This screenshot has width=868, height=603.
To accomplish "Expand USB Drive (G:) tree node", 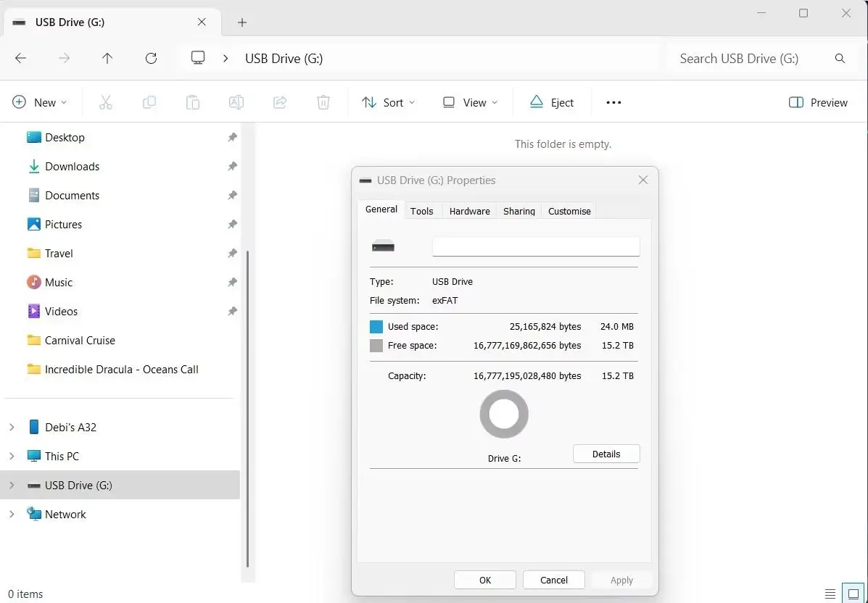I will coord(12,485).
